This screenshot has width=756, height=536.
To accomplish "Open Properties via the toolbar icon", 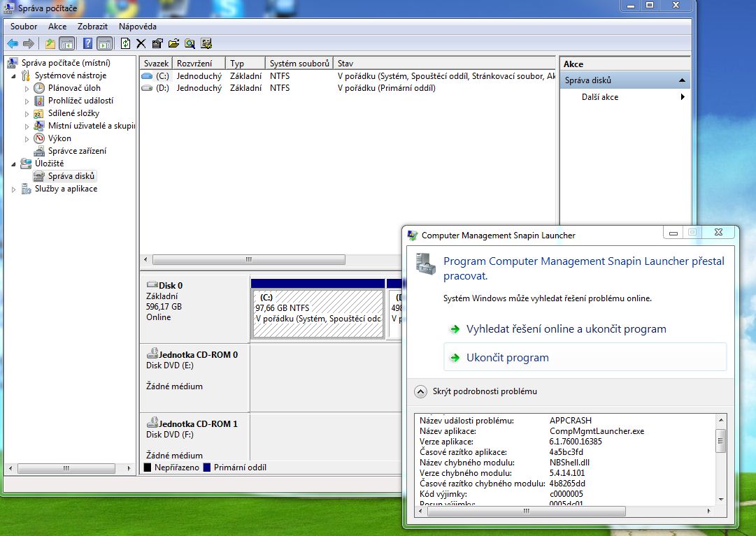I will pos(157,44).
